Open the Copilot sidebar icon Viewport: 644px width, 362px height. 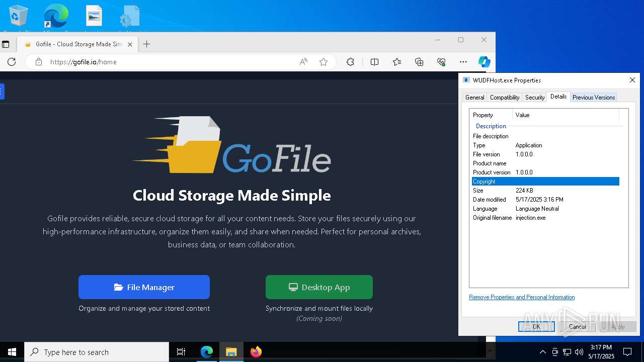(485, 62)
